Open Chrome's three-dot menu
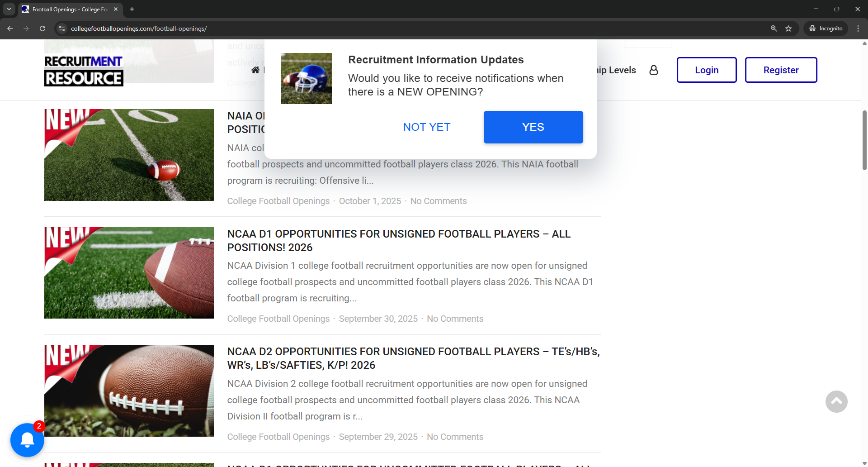 pyautogui.click(x=858, y=28)
